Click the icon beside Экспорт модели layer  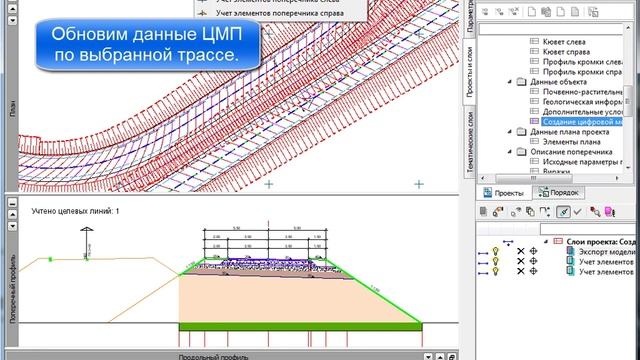571,251
